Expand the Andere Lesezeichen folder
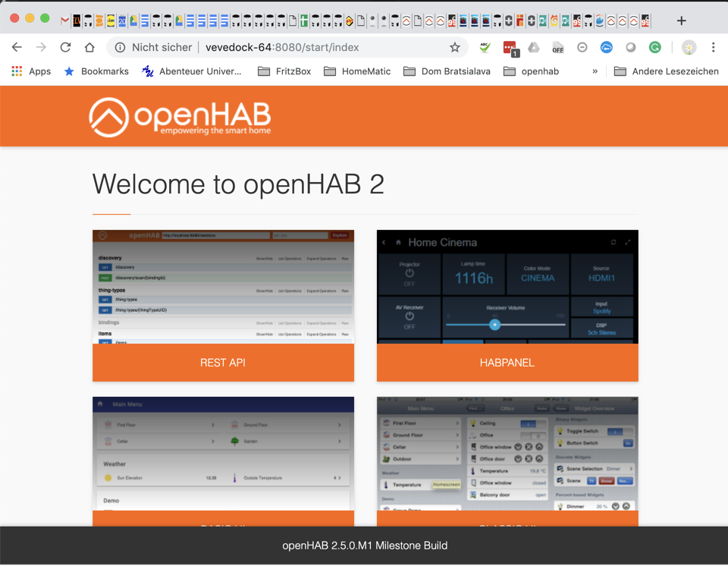The width and height of the screenshot is (728, 566). pyautogui.click(x=667, y=71)
